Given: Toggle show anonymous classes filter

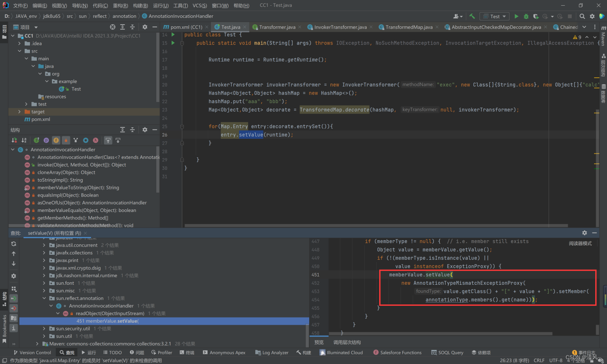Looking at the screenshot, I should pos(86,140).
